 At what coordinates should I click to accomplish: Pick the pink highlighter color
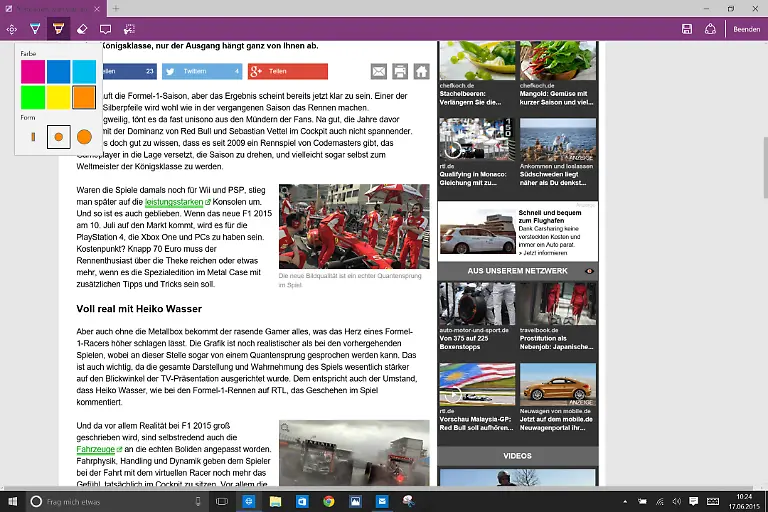coord(33,71)
